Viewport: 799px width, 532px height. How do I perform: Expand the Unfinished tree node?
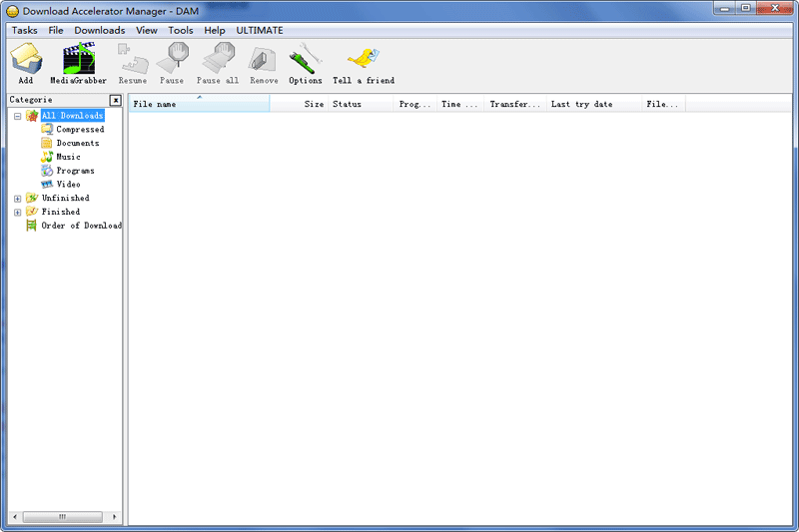click(x=17, y=199)
